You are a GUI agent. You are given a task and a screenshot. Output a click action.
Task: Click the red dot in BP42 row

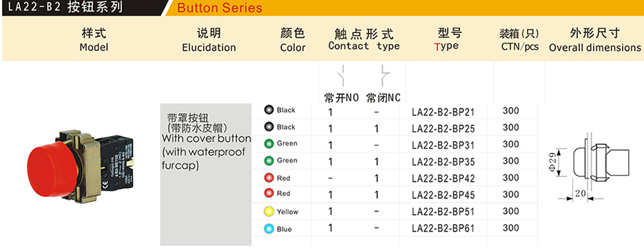pos(269,178)
